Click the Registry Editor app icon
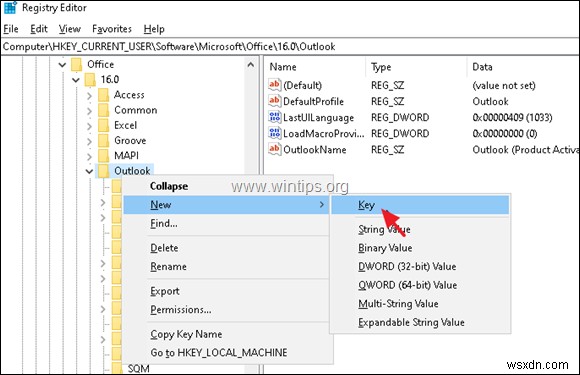 10,7
